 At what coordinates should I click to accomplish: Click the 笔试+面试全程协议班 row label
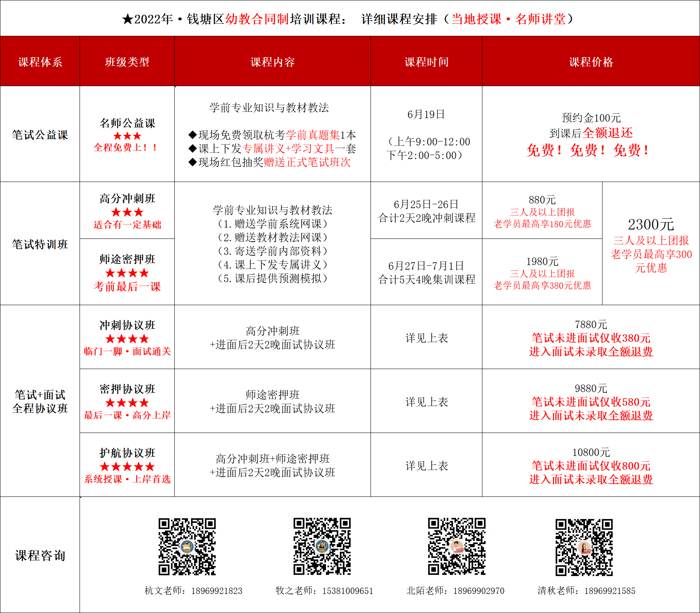[40, 401]
